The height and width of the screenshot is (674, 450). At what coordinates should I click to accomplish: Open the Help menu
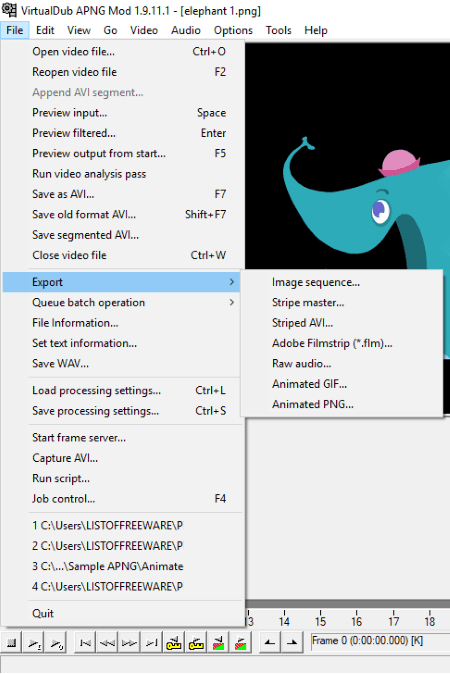pos(316,31)
